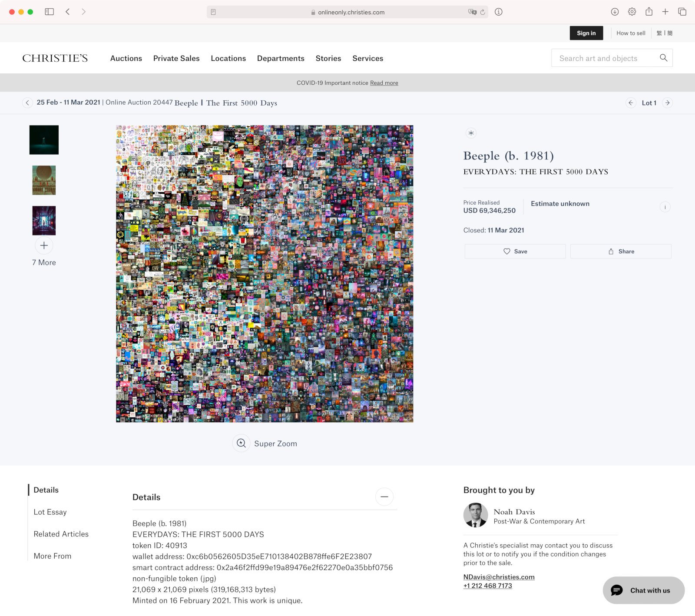The height and width of the screenshot is (616, 695).
Task: Open Safari downloads icon
Action: click(615, 12)
